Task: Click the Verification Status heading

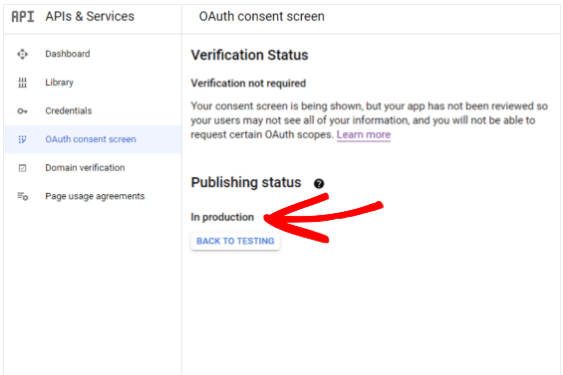Action: click(x=250, y=55)
